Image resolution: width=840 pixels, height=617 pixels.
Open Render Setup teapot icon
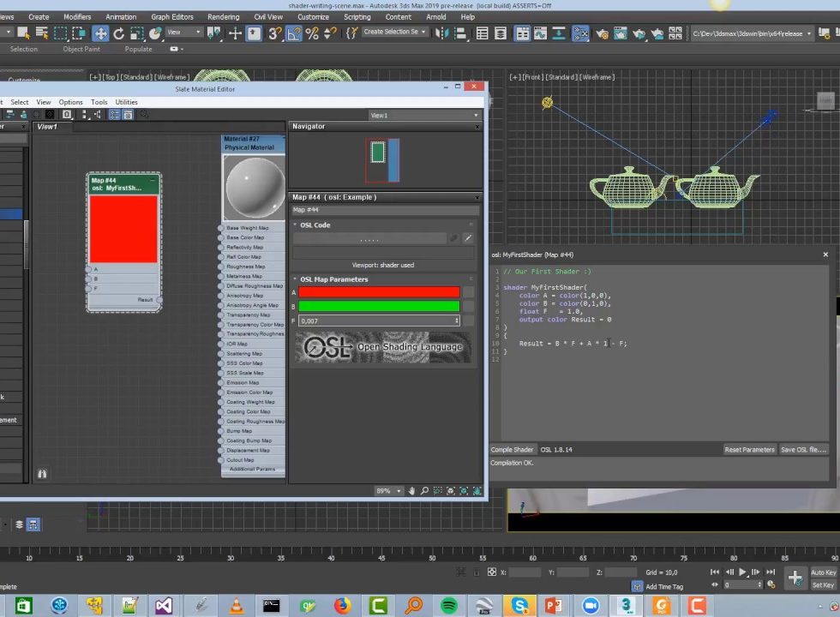(602, 33)
